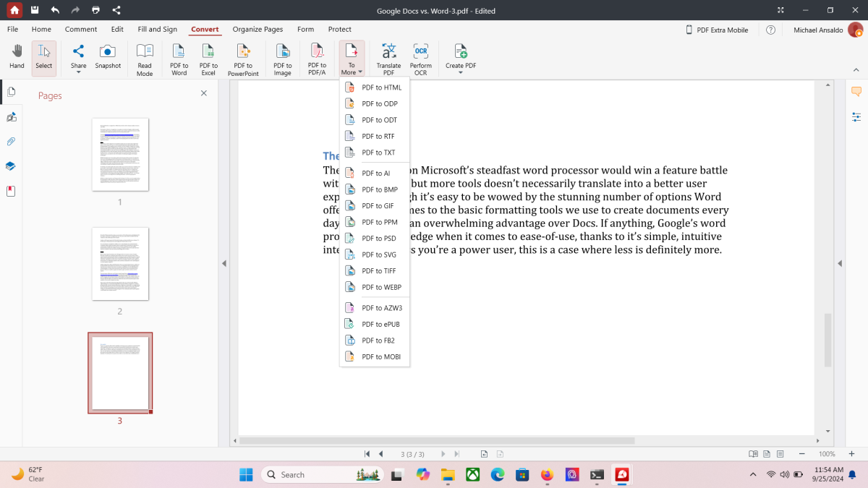Open the Protect tab
The width and height of the screenshot is (868, 488).
pyautogui.click(x=340, y=30)
